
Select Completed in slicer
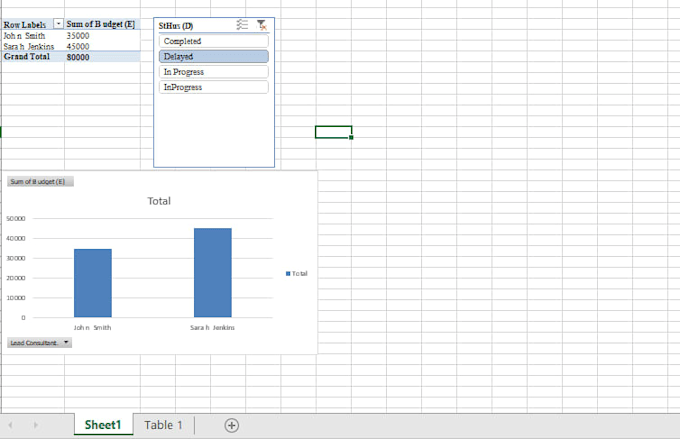tap(214, 41)
